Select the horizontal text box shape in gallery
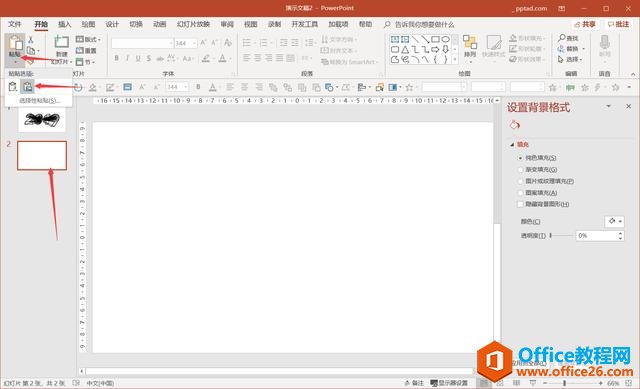640x389 pixels. [x=395, y=40]
